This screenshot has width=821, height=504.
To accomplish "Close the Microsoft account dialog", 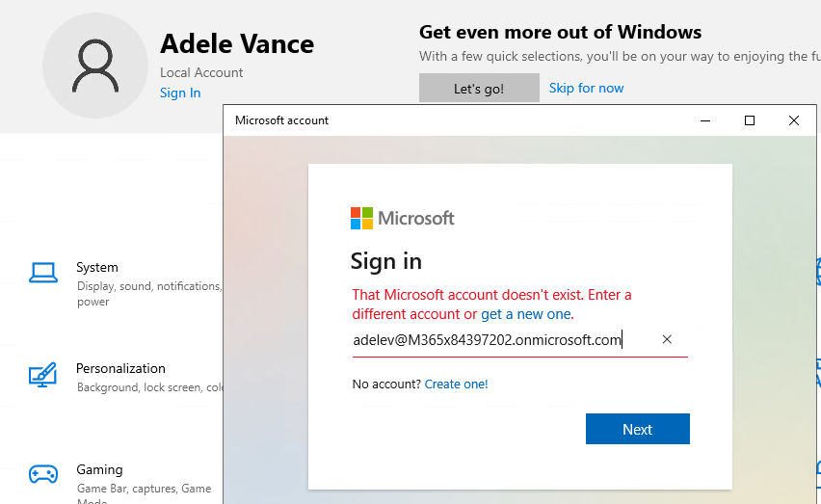I will 794,120.
